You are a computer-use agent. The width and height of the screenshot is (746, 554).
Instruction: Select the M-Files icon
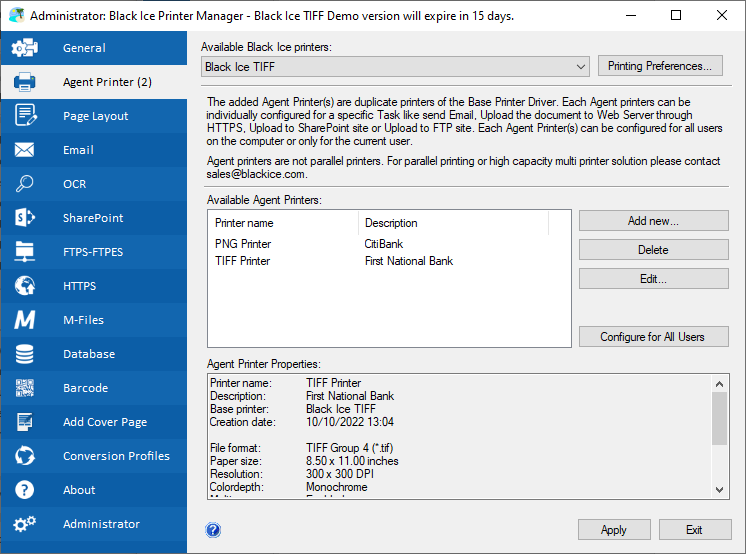[25, 320]
